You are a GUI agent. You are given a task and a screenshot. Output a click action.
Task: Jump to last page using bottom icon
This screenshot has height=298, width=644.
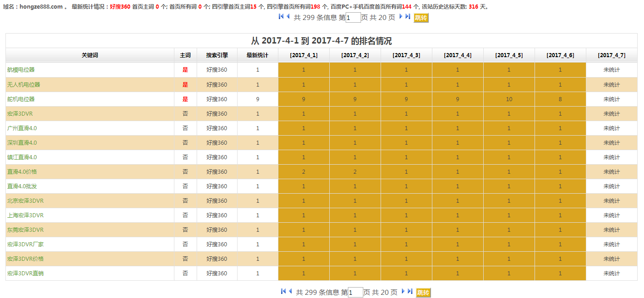410,291
